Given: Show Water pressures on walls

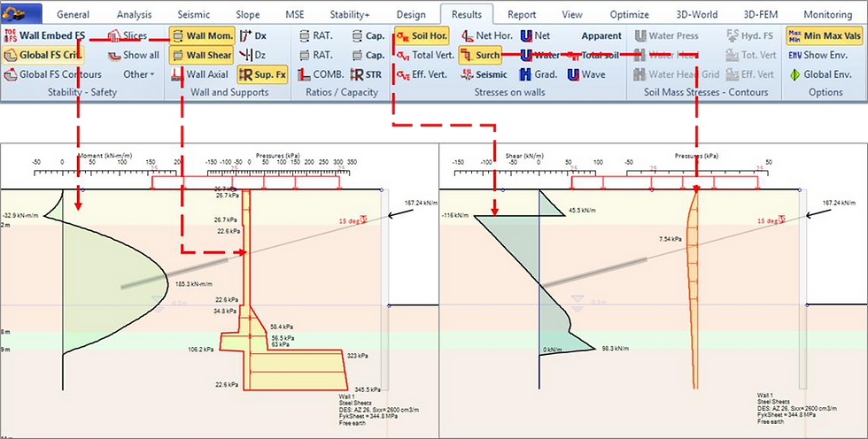Looking at the screenshot, I should [540, 55].
